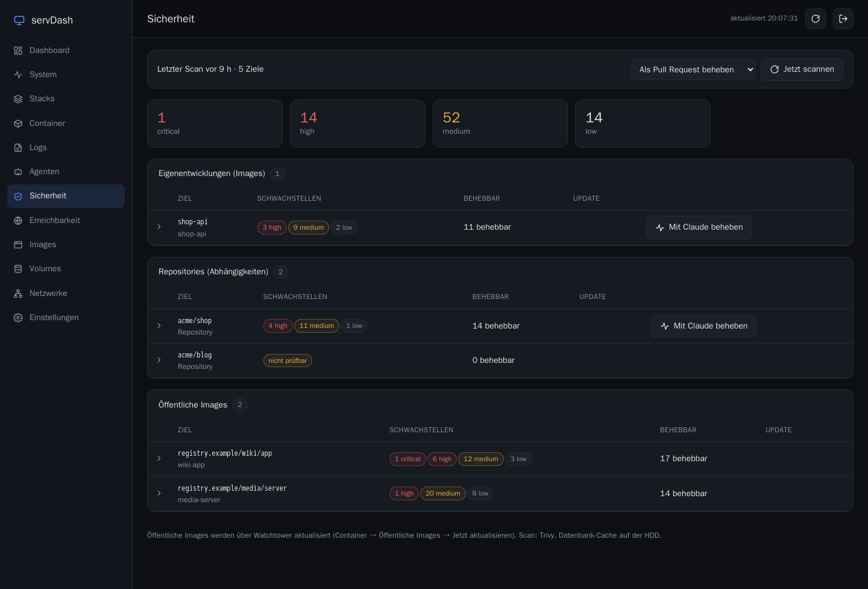868x589 pixels.
Task: Click the 'aktualisiert 20:07:31' timestamp
Action: coord(764,19)
